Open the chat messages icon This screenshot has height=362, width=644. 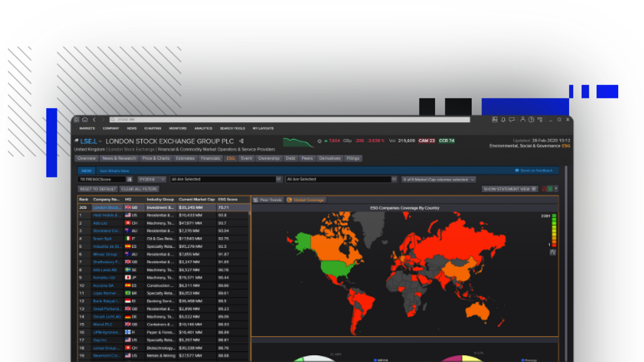tap(512, 120)
